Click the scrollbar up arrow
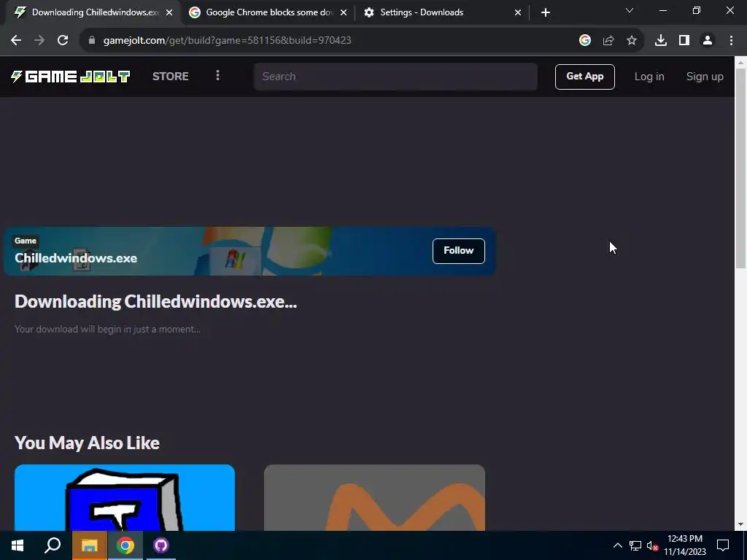 click(741, 62)
